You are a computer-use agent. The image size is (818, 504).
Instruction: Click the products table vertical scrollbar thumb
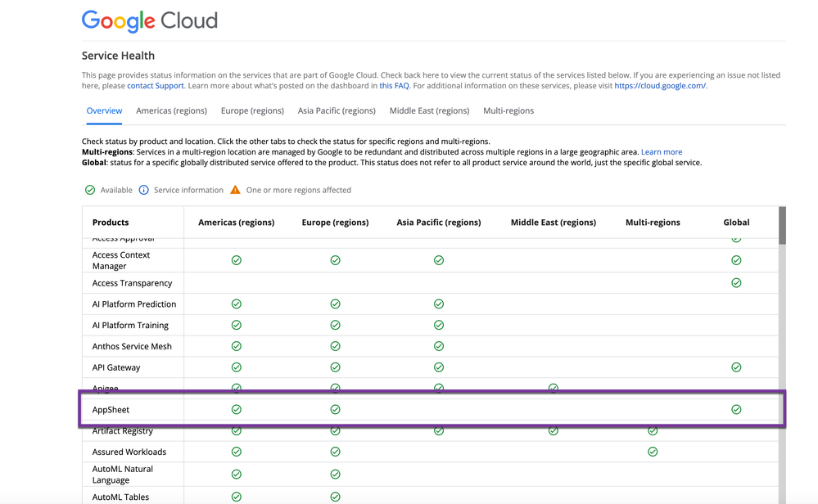782,225
